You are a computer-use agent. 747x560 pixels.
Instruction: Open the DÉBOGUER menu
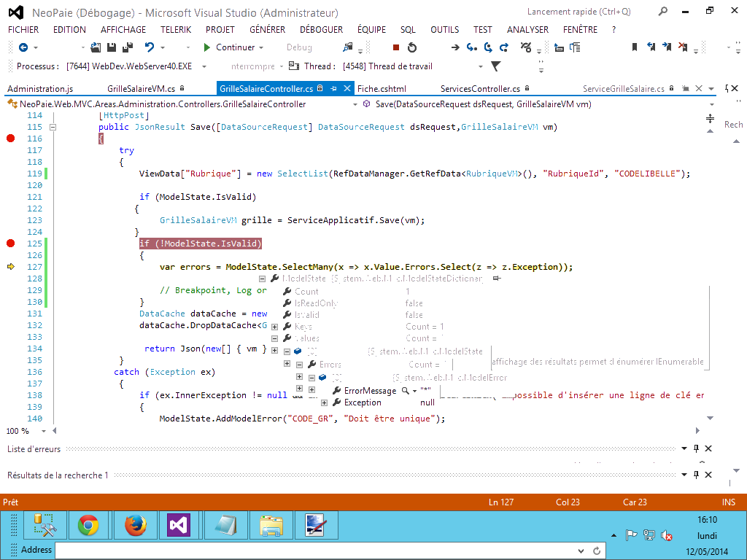[321, 30]
